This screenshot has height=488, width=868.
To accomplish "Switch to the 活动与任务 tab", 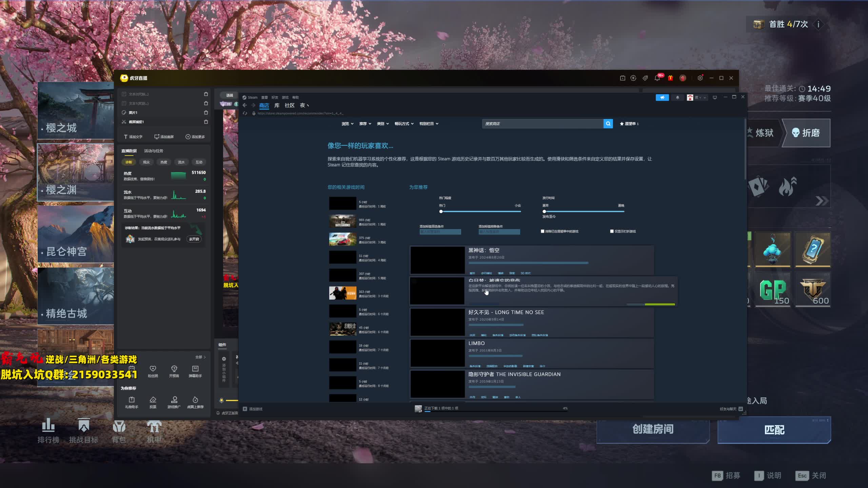I will point(153,151).
